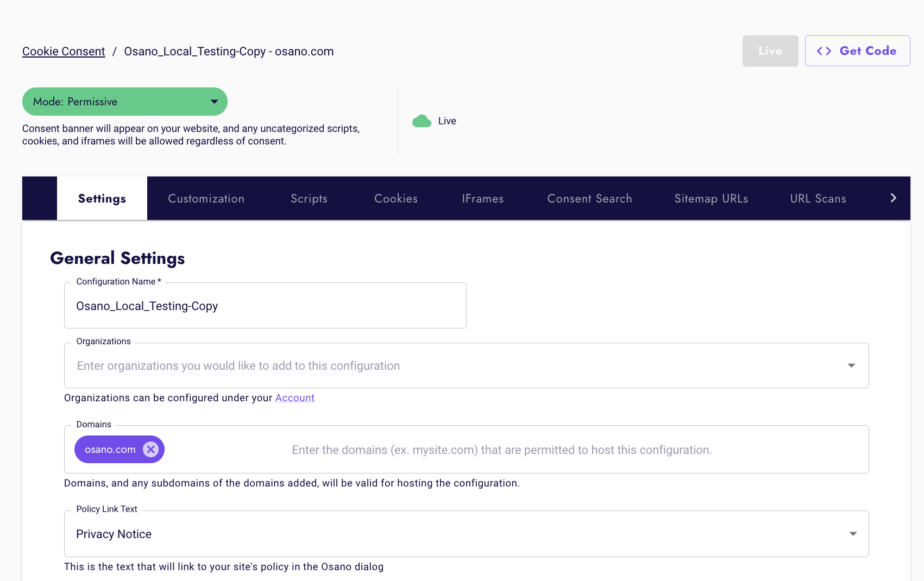This screenshot has height=581, width=924.
Task: Click the osano.com domain chip label
Action: pyautogui.click(x=110, y=450)
